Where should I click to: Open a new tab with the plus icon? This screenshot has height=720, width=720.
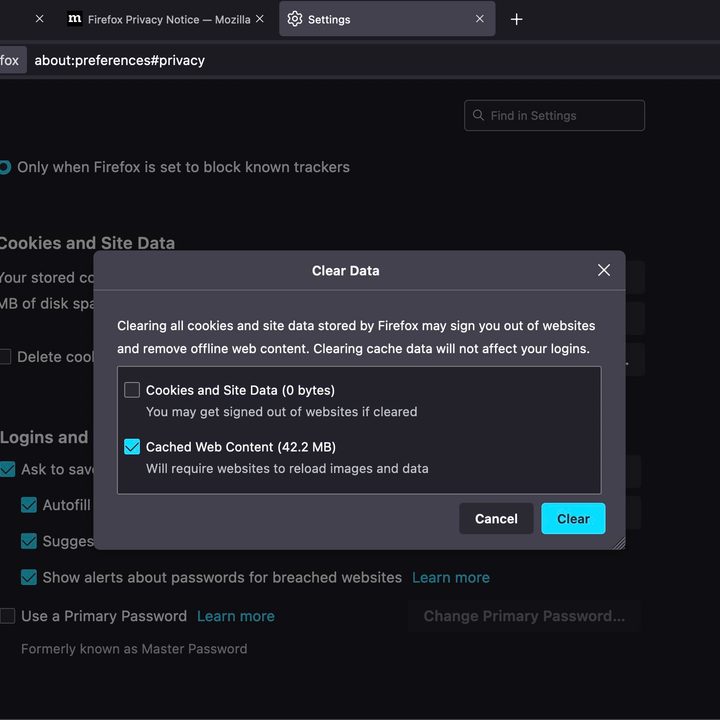[x=517, y=19]
